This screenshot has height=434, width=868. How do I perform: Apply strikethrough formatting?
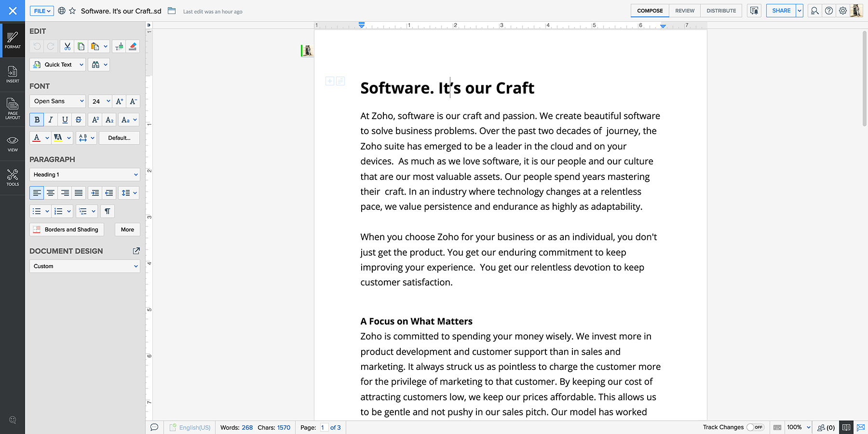[79, 120]
